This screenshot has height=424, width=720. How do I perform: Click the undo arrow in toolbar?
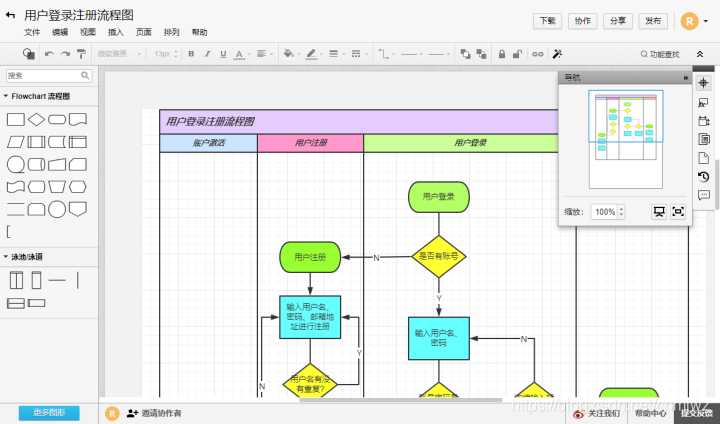pos(49,54)
